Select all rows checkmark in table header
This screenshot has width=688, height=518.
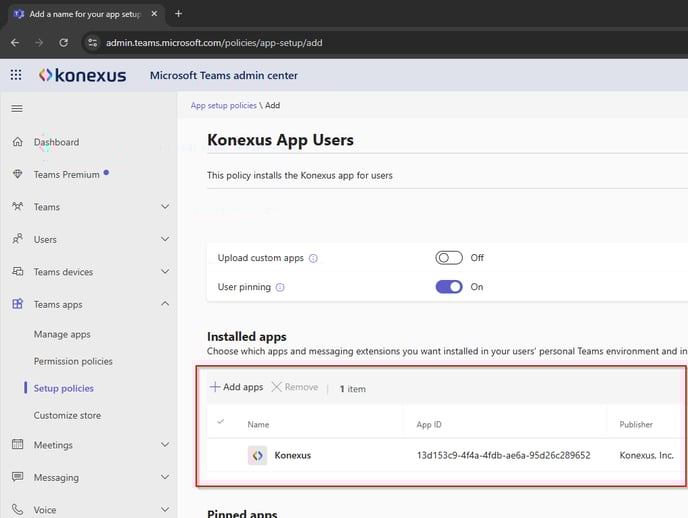point(221,422)
